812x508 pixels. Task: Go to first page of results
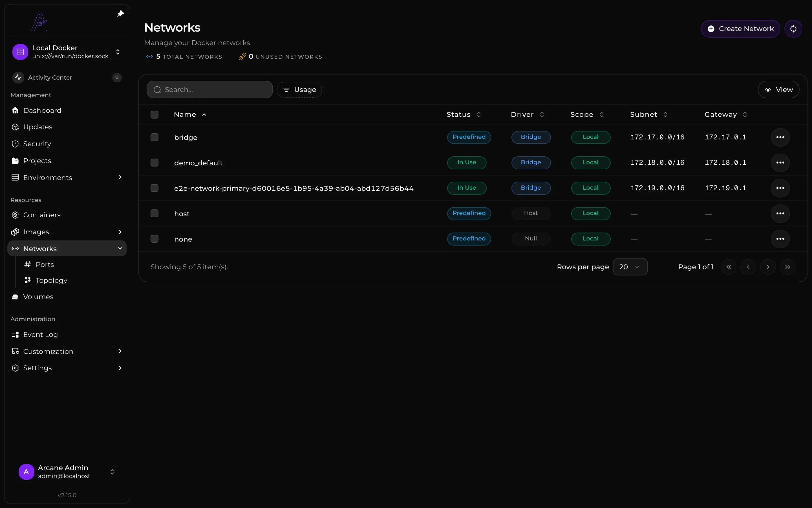(729, 267)
